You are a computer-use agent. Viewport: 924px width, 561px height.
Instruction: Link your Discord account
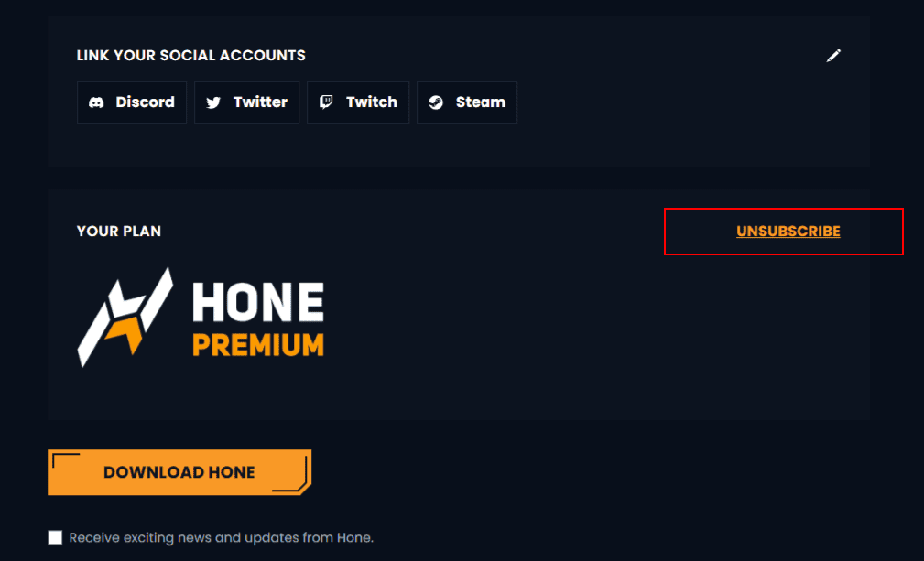coord(131,102)
